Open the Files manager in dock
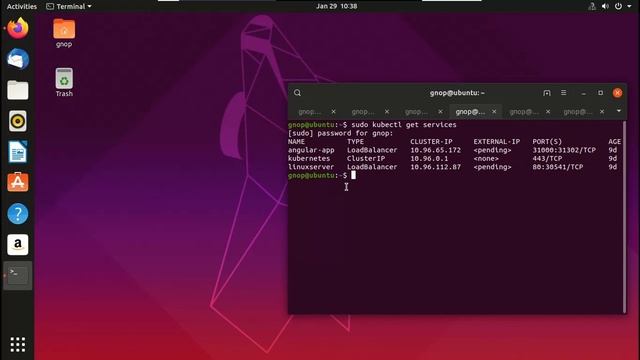Screen dimensions: 640x360 coord(18,90)
